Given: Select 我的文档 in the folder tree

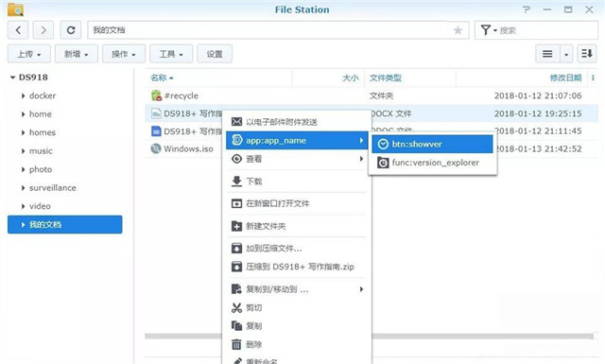Looking at the screenshot, I should 65,224.
